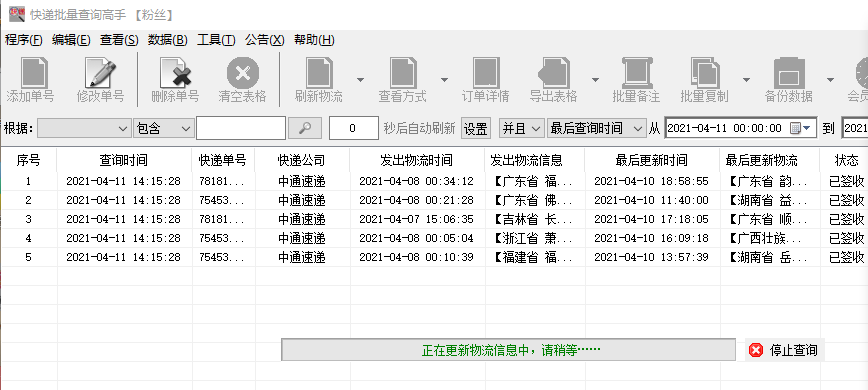Click send time 2021-04-07 15:06:35

click(x=417, y=219)
